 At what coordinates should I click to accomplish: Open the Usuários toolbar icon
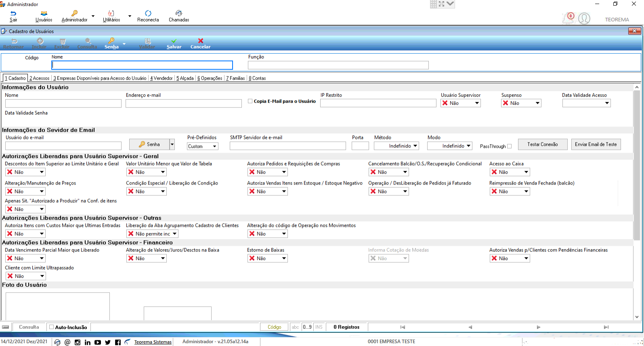[x=44, y=14]
